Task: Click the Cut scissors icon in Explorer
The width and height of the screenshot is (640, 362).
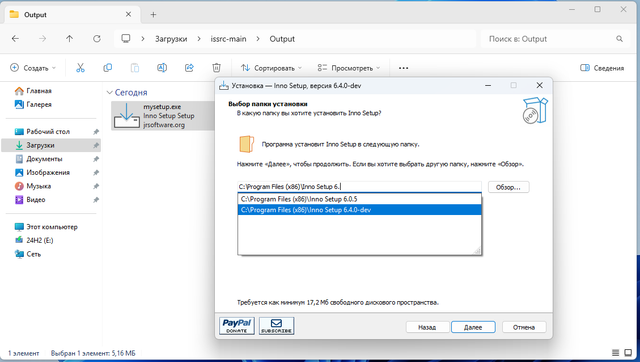Action: pyautogui.click(x=80, y=68)
